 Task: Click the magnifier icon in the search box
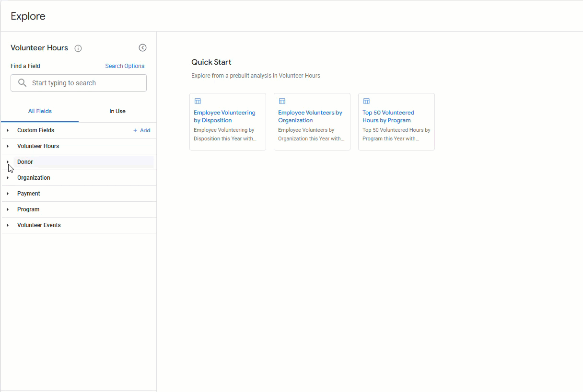tap(22, 83)
